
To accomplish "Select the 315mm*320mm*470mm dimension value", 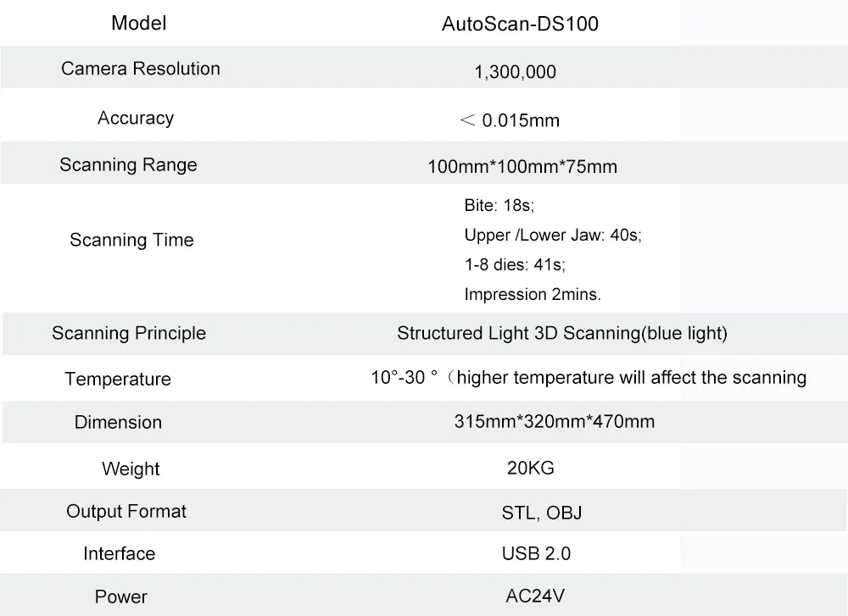I will (x=555, y=421).
